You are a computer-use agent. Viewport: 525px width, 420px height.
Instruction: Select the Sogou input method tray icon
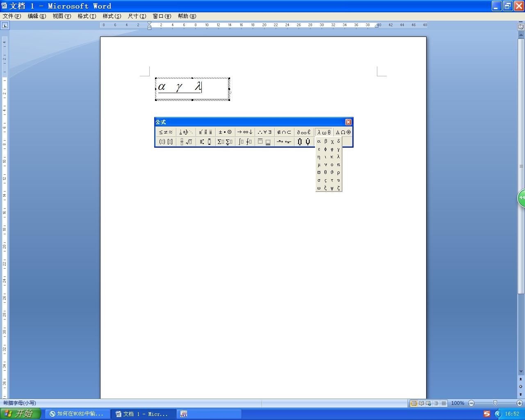tap(486, 414)
